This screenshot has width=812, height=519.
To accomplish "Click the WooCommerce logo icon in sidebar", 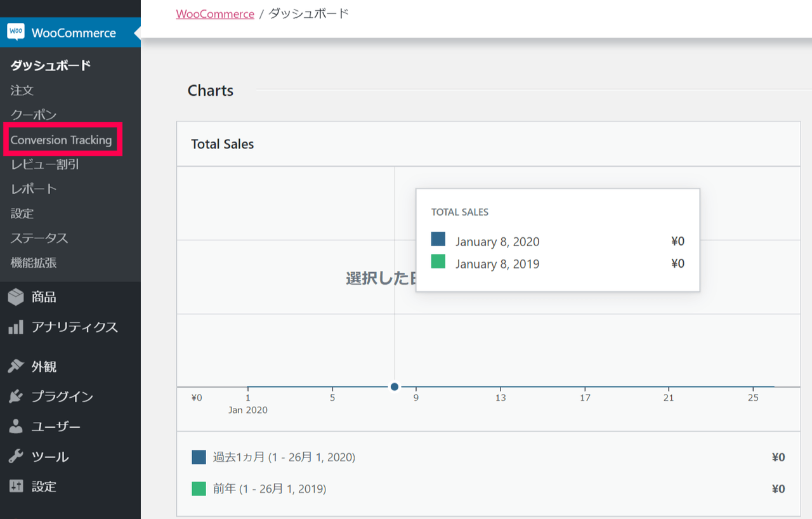I will [16, 32].
